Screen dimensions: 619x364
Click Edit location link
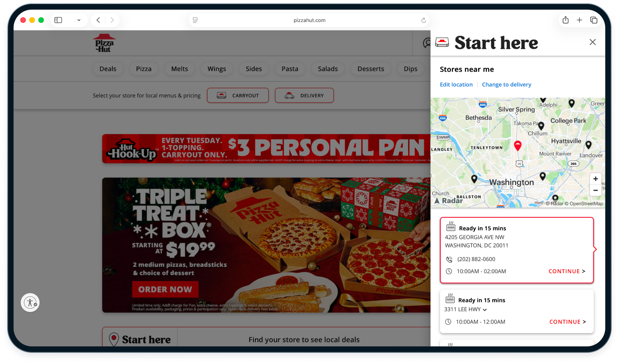tap(456, 84)
